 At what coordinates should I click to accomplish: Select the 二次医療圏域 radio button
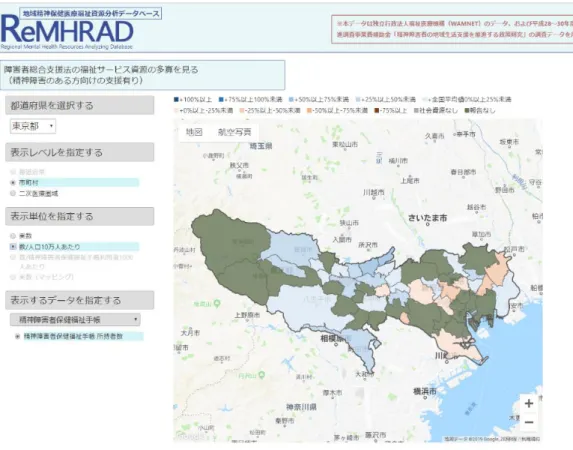tap(13, 193)
